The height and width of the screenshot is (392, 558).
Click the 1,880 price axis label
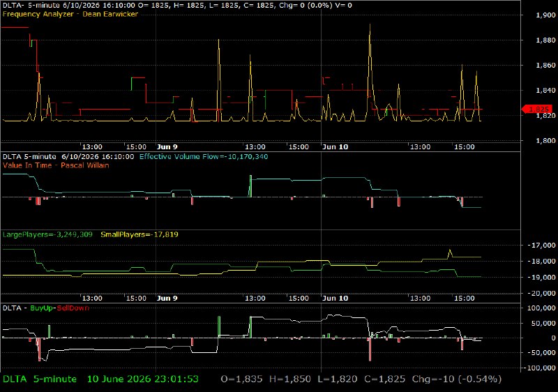(x=545, y=40)
